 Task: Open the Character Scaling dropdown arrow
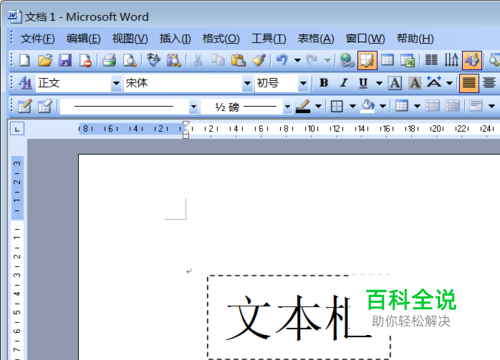(x=450, y=83)
